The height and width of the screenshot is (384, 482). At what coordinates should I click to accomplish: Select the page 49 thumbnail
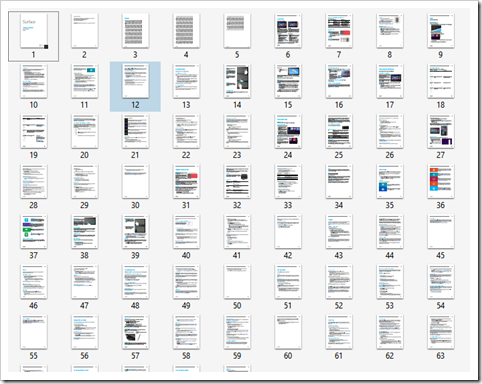tap(186, 282)
